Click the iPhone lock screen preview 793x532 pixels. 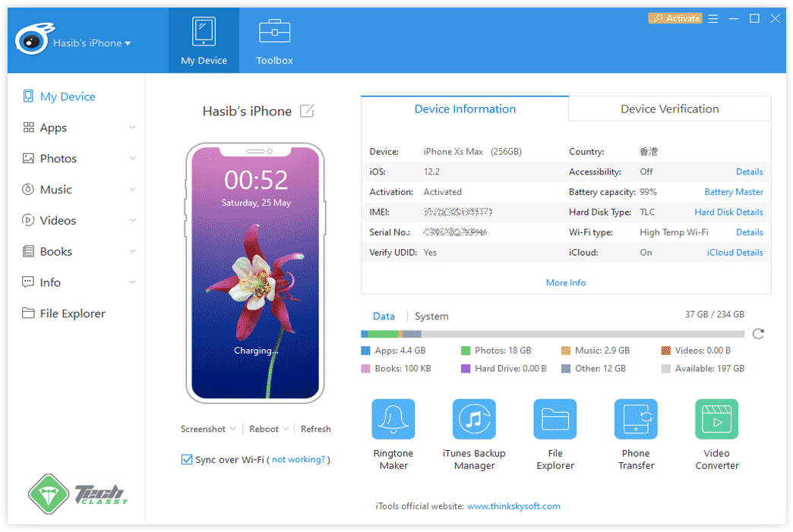[255, 273]
